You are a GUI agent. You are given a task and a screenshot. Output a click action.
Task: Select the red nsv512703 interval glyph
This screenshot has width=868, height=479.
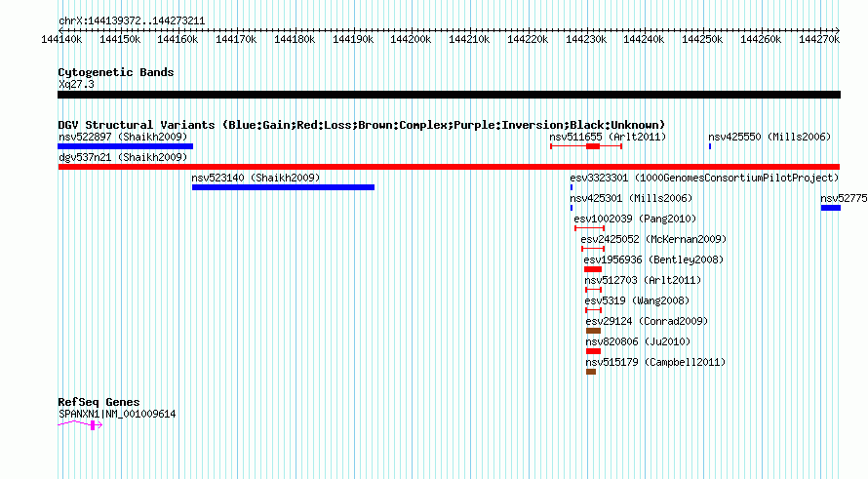point(593,290)
